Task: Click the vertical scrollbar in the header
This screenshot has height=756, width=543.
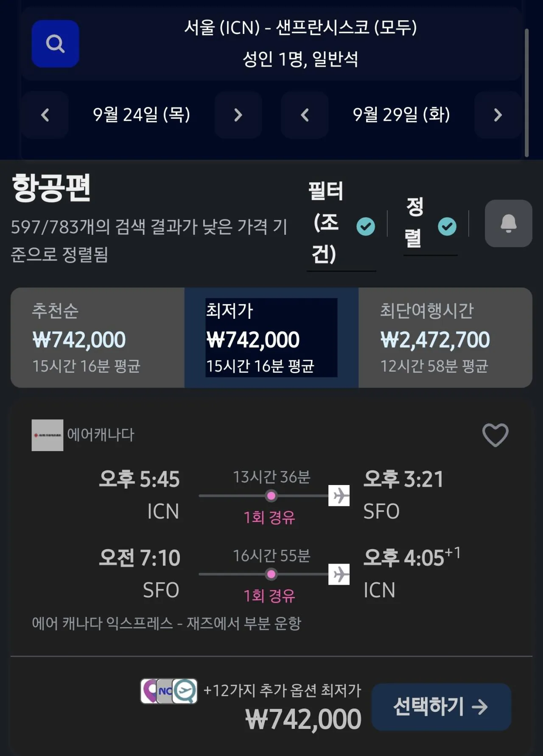Action: coord(526,92)
